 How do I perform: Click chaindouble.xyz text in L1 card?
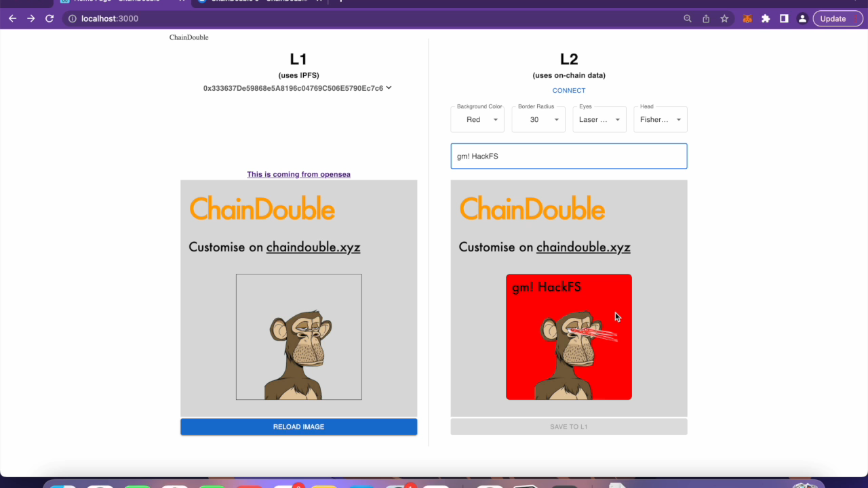313,247
